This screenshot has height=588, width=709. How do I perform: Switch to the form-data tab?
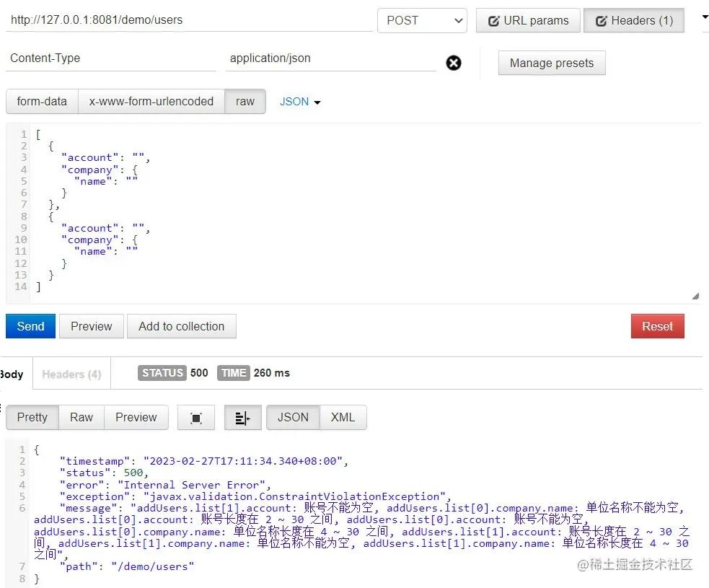(41, 102)
